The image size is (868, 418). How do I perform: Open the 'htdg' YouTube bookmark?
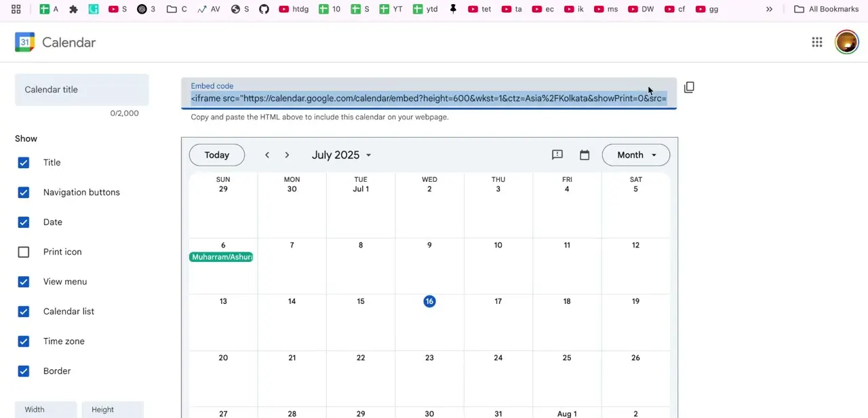pyautogui.click(x=294, y=9)
